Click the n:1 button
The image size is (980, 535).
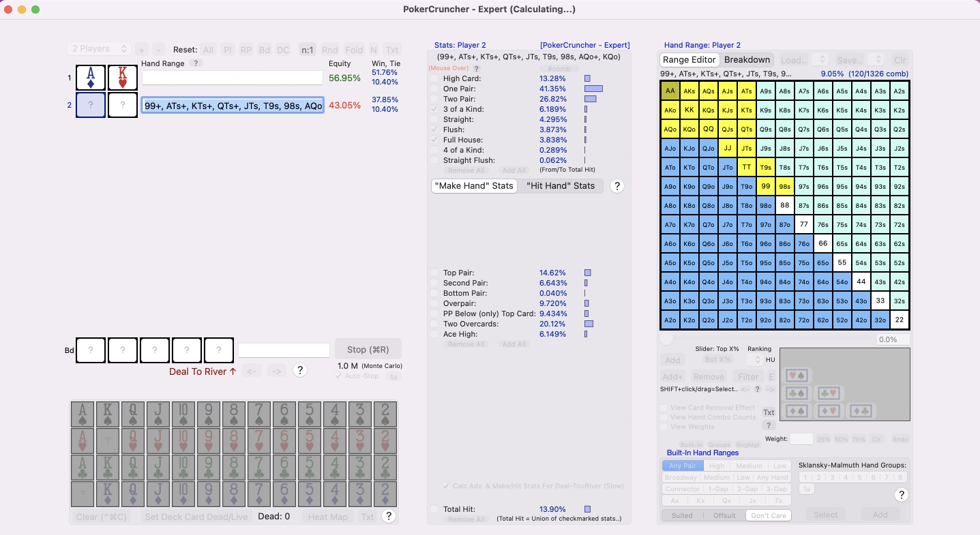point(308,50)
